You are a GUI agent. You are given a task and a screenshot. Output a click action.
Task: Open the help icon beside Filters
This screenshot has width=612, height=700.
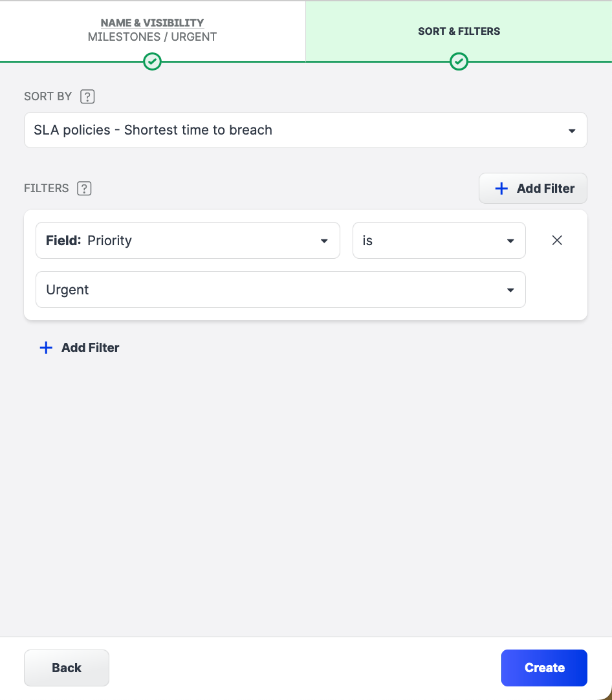[84, 189]
